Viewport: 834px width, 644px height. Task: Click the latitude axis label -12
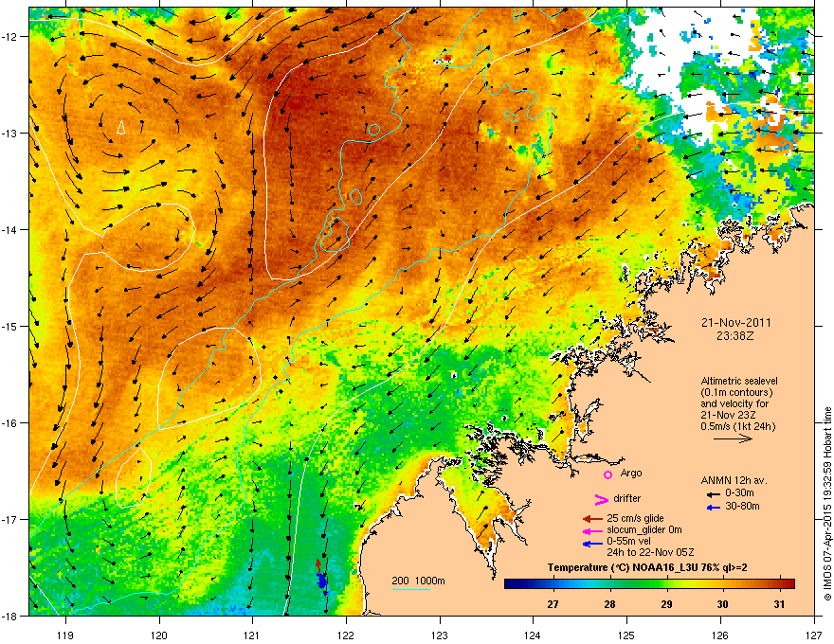pos(10,37)
